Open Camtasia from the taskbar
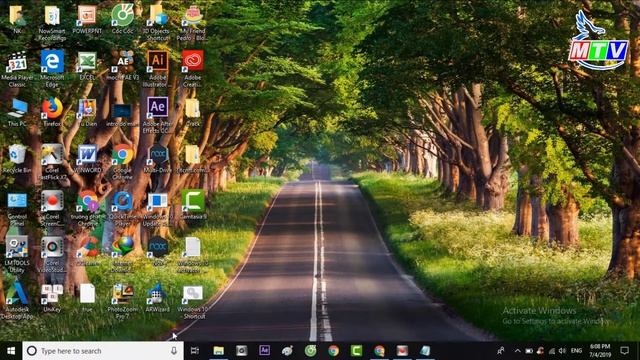This screenshot has height=360, width=640. point(356,351)
